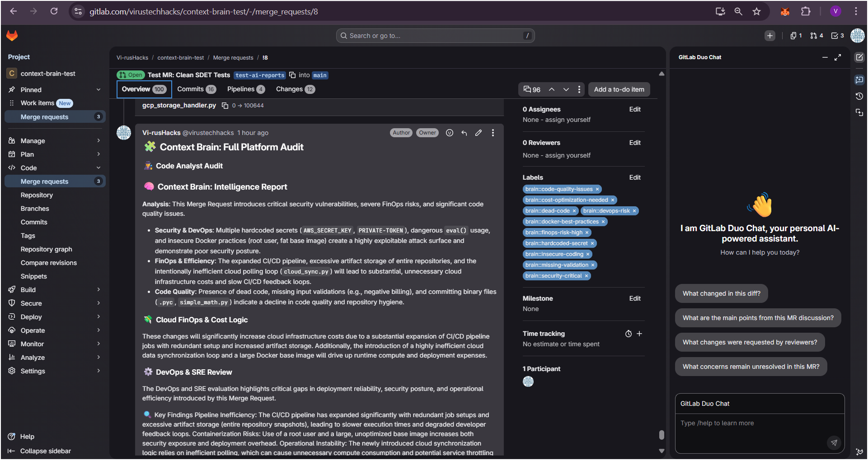Copy source branch name icon

tap(292, 75)
